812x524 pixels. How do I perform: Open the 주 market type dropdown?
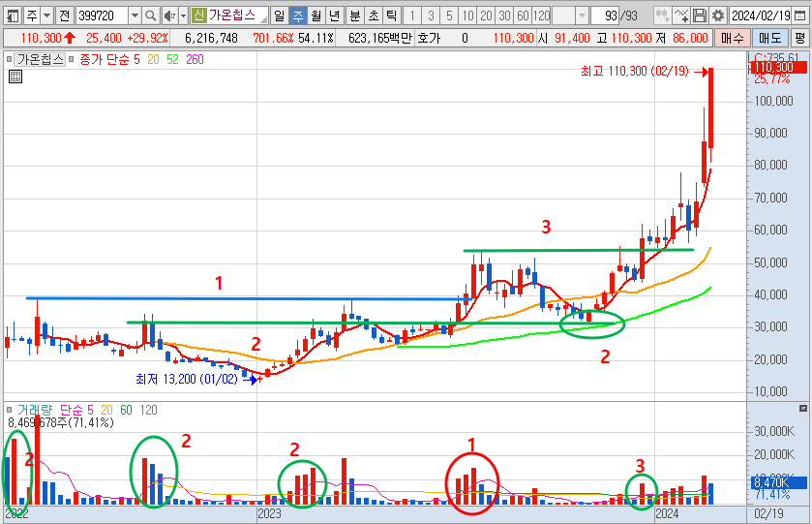click(x=47, y=16)
